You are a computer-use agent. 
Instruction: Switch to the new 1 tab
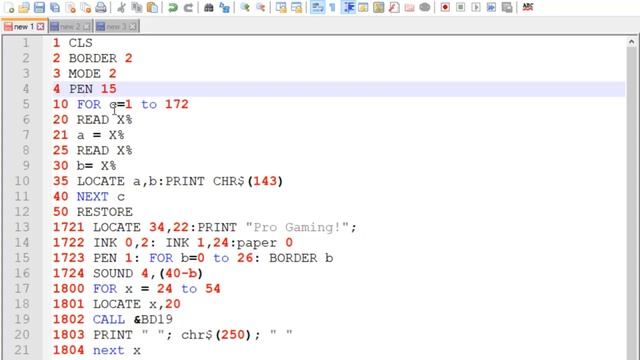coord(24,27)
